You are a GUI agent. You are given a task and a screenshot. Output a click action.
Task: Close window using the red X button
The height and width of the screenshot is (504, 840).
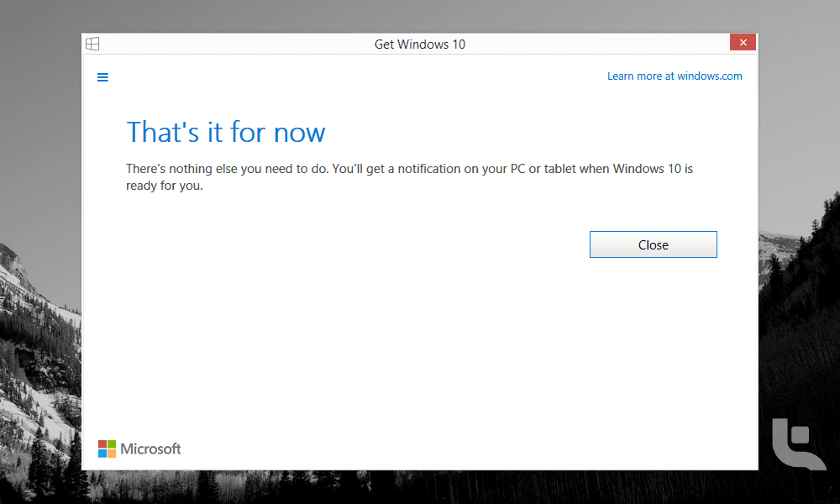coord(743,43)
